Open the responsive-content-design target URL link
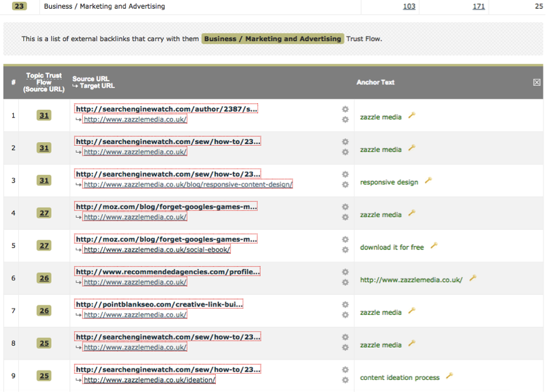546x392 pixels. click(x=188, y=184)
